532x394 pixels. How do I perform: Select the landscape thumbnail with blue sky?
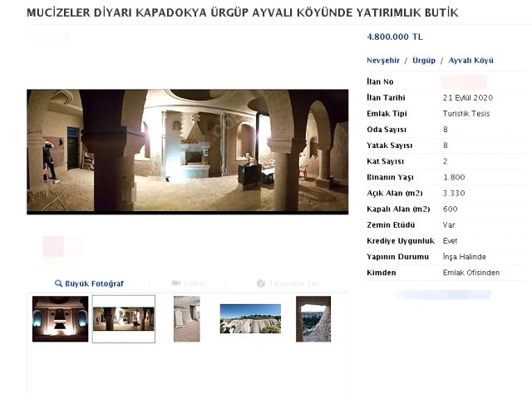(x=249, y=319)
